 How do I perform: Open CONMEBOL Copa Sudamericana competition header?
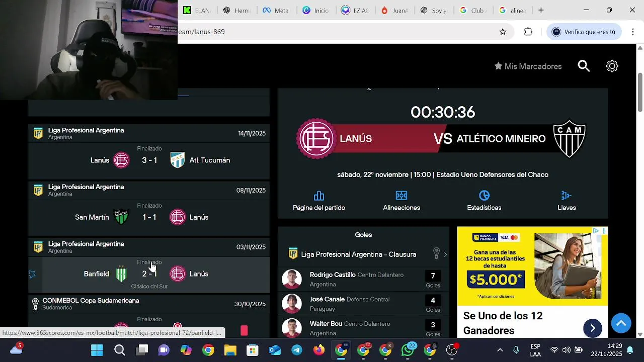coord(149,304)
